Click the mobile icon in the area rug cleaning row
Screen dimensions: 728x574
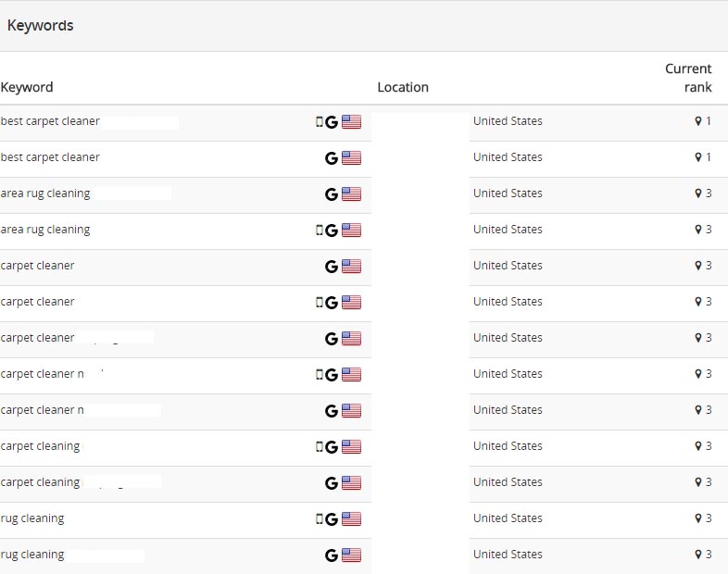tap(320, 231)
